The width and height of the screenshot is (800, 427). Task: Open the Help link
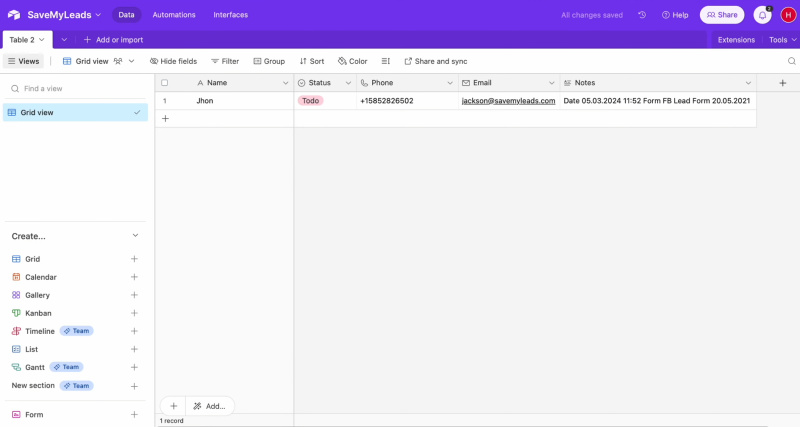pos(675,15)
